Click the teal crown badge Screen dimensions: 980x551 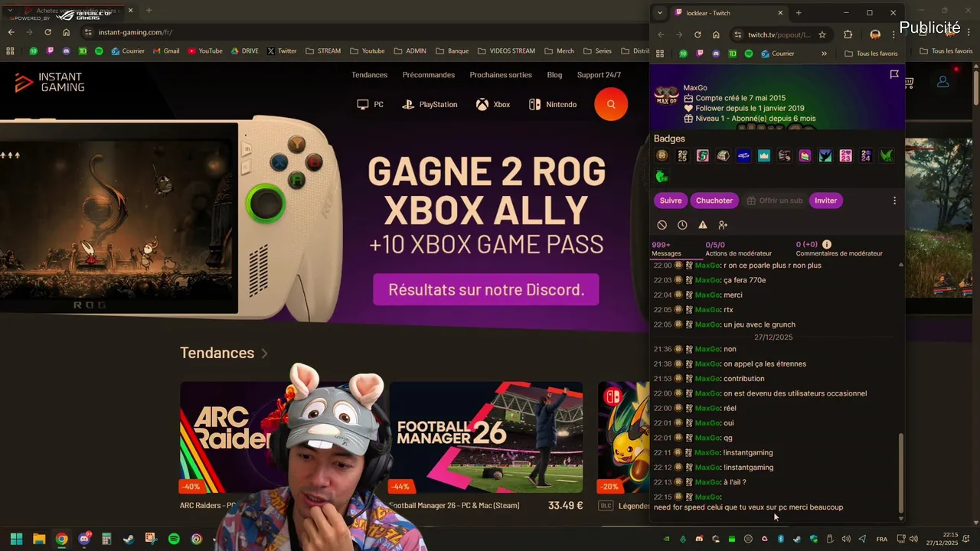pyautogui.click(x=764, y=156)
